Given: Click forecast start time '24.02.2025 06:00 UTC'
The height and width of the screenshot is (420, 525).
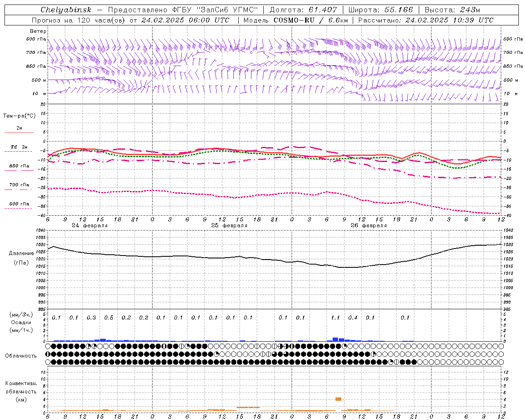Looking at the screenshot, I should [x=185, y=20].
